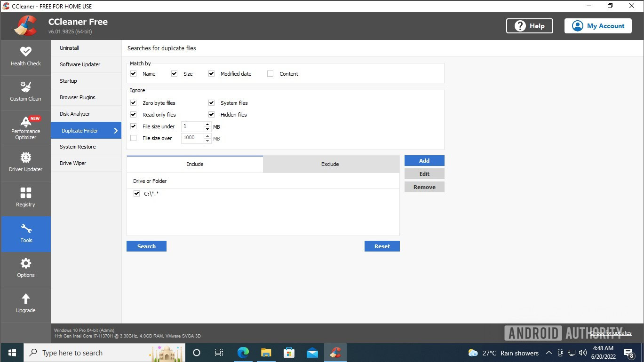The image size is (644, 362).
Task: Select the Custom Clean broom icon
Action: (x=25, y=87)
